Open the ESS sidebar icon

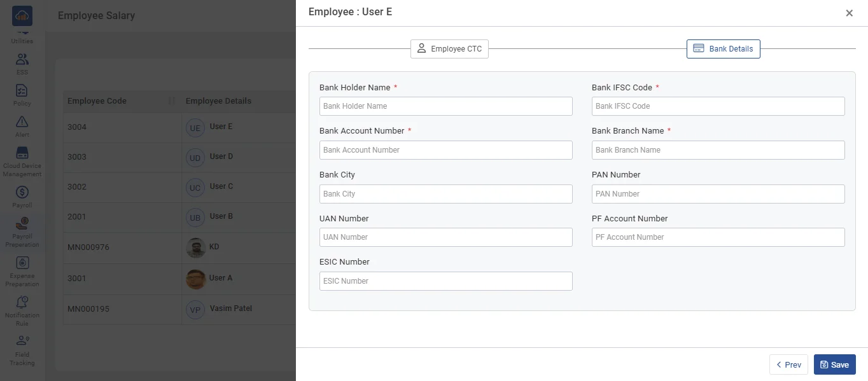coord(22,60)
